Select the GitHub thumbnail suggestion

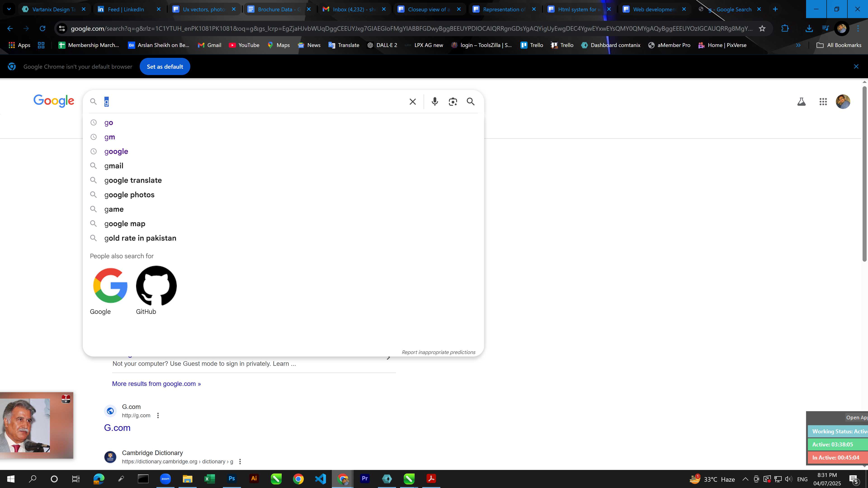click(x=156, y=286)
